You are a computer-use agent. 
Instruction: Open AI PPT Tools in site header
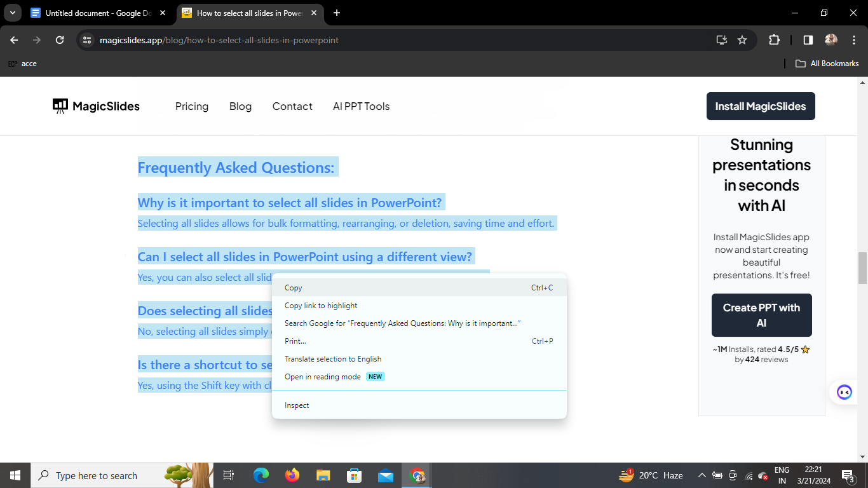pyautogui.click(x=362, y=106)
